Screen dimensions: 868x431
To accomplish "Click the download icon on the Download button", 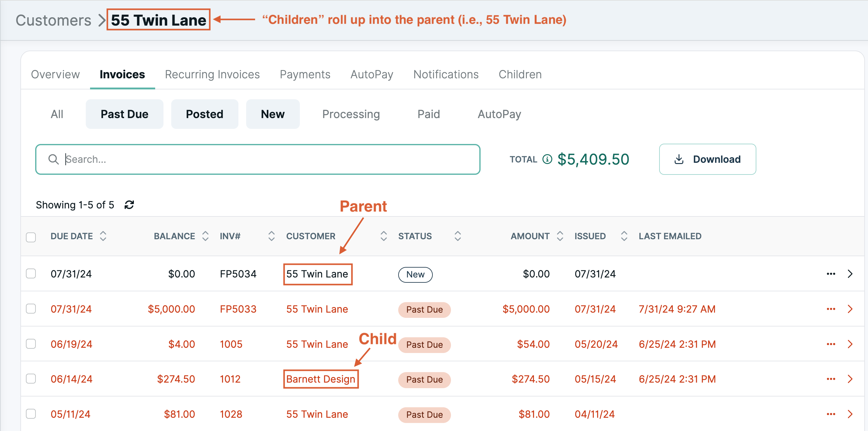I will pyautogui.click(x=679, y=159).
